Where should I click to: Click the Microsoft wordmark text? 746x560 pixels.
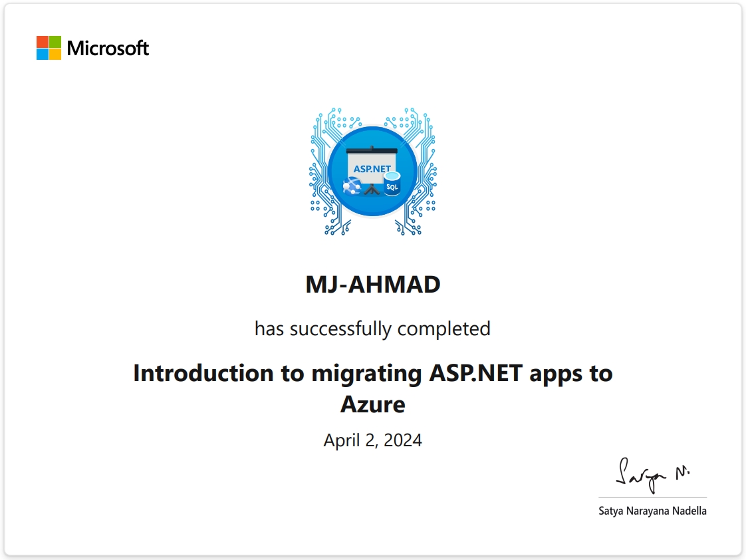(x=108, y=49)
